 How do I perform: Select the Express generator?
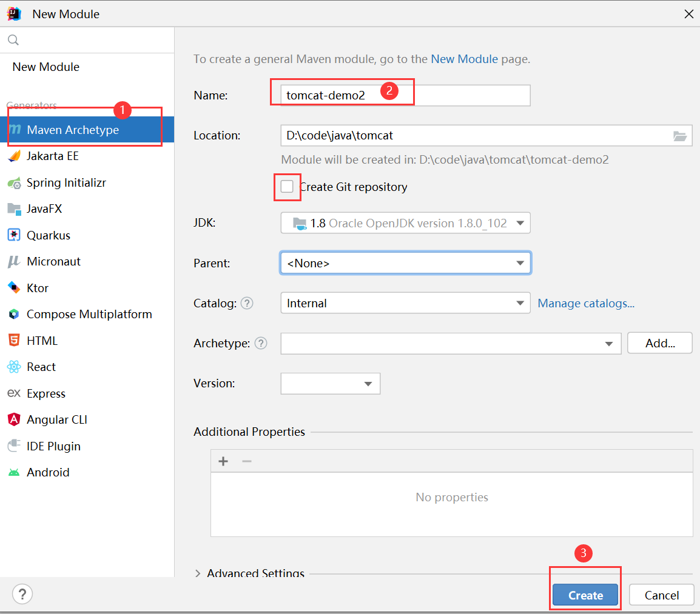tap(87, 393)
